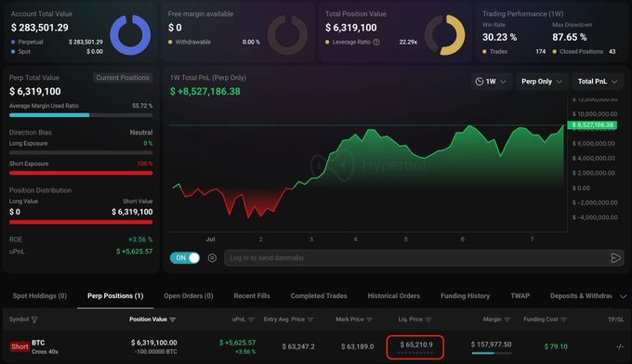Click the 30.23 % win rate value
Image resolution: width=632 pixels, height=364 pixels.
[x=499, y=37]
